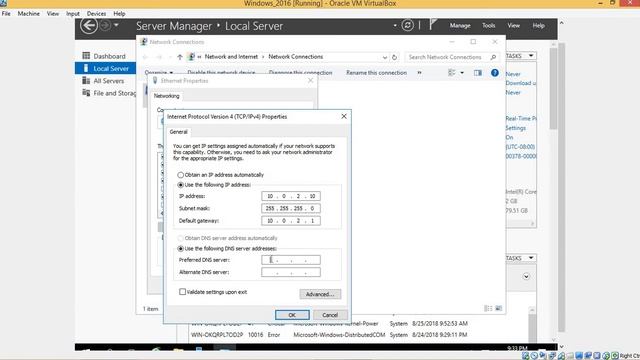The width and height of the screenshot is (640, 360).
Task: Click the IP address field
Action: [x=291, y=196]
